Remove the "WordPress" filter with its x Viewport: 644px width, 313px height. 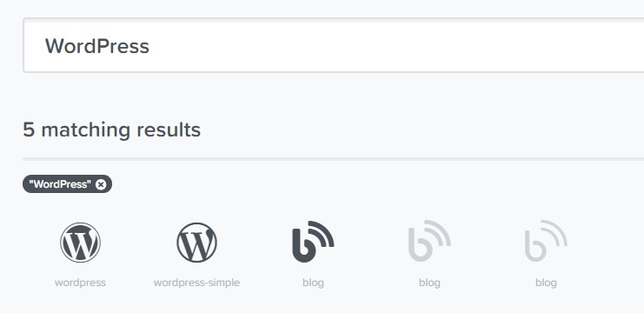(x=101, y=184)
